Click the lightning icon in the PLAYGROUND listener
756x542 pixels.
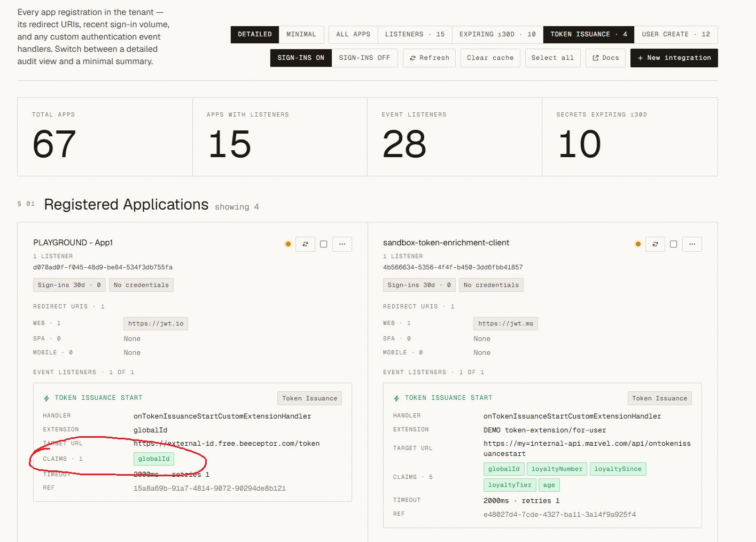(x=46, y=398)
